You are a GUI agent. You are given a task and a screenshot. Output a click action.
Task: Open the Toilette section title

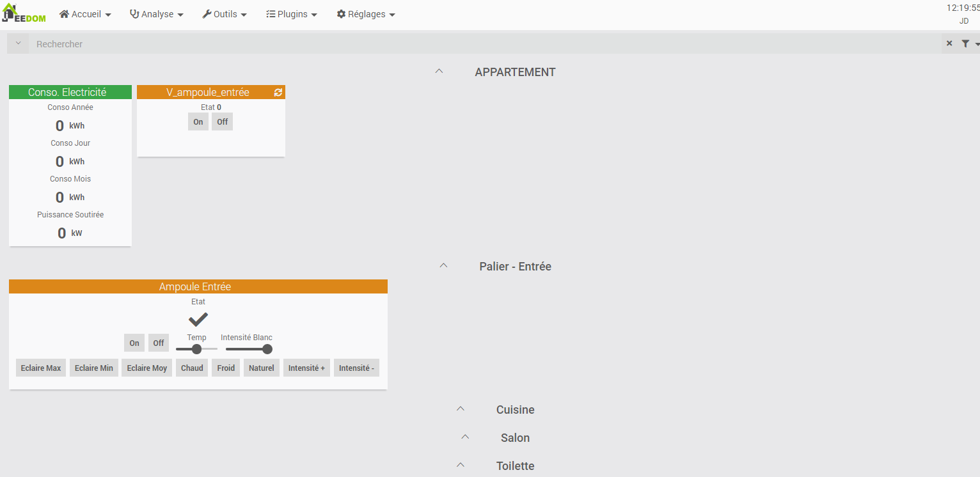516,466
